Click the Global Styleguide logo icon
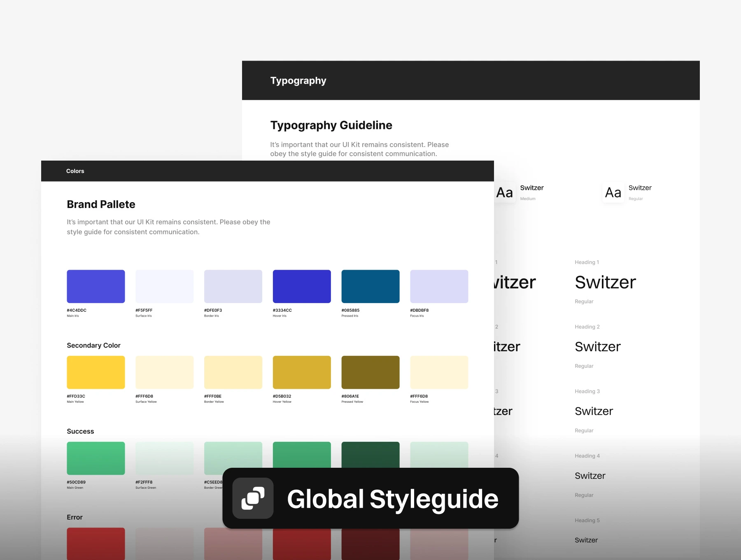 [x=253, y=498]
